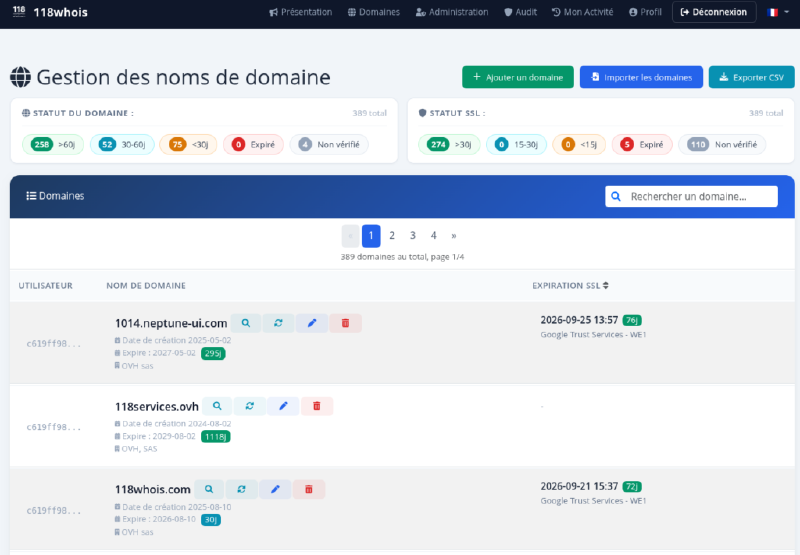Click the 118whois logo icon

19,11
